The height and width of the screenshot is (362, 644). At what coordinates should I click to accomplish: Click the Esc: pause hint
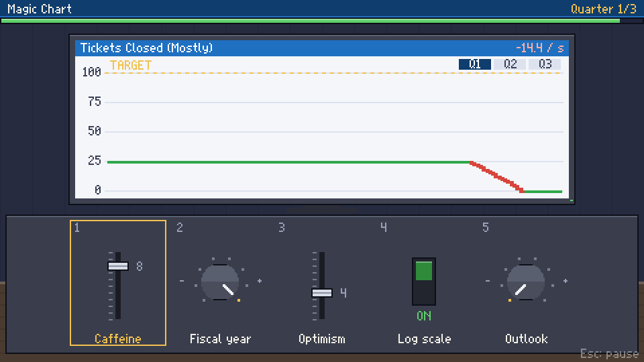[x=610, y=353]
